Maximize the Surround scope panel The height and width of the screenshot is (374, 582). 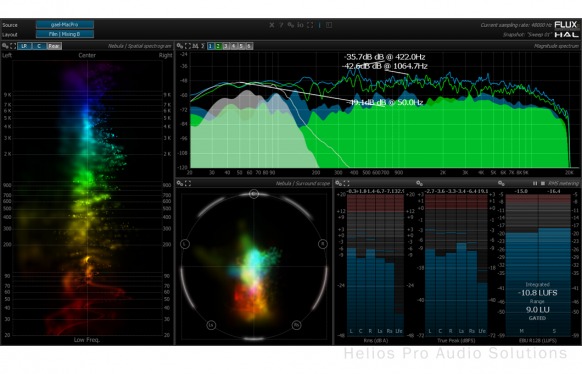click(188, 183)
